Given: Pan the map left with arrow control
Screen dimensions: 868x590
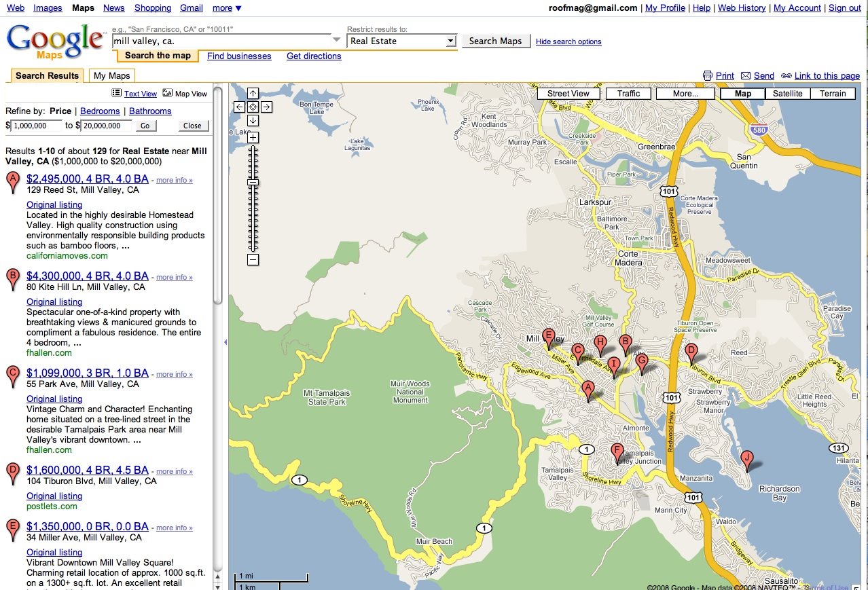Looking at the screenshot, I should (x=239, y=107).
